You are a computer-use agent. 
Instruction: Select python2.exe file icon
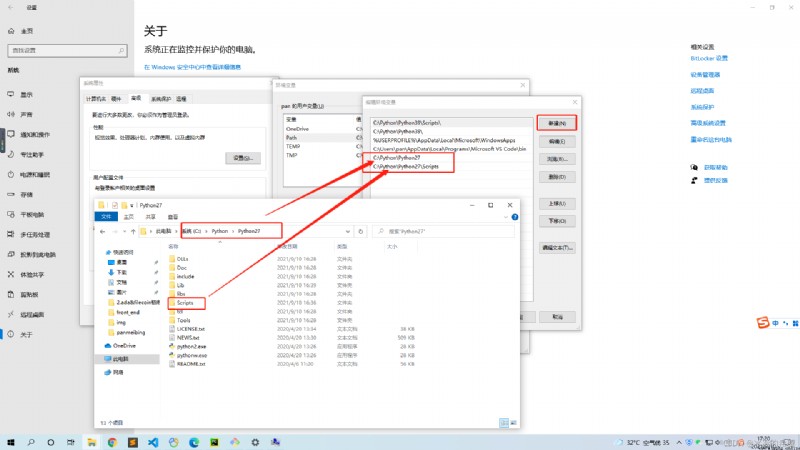click(x=172, y=346)
